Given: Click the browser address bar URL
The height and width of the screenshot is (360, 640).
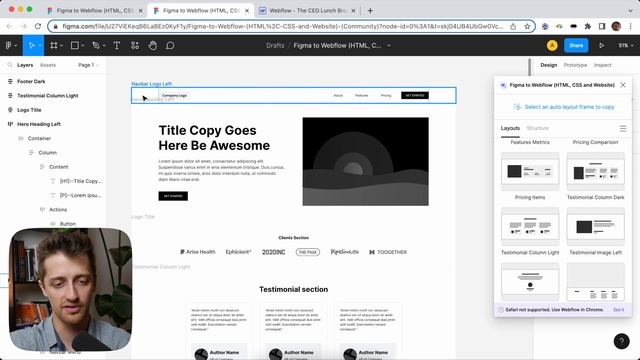Looking at the screenshot, I should point(282,26).
